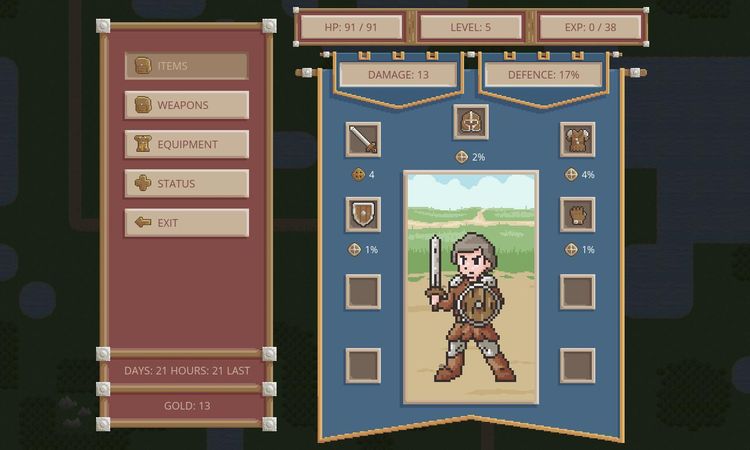Image resolution: width=750 pixels, height=450 pixels.
Task: Click the sword weapon slot
Action: pos(362,139)
